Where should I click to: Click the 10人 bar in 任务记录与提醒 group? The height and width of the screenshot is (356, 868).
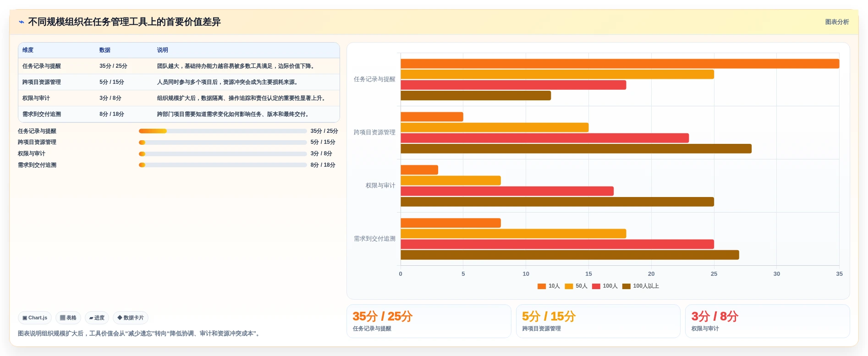pyautogui.click(x=620, y=64)
